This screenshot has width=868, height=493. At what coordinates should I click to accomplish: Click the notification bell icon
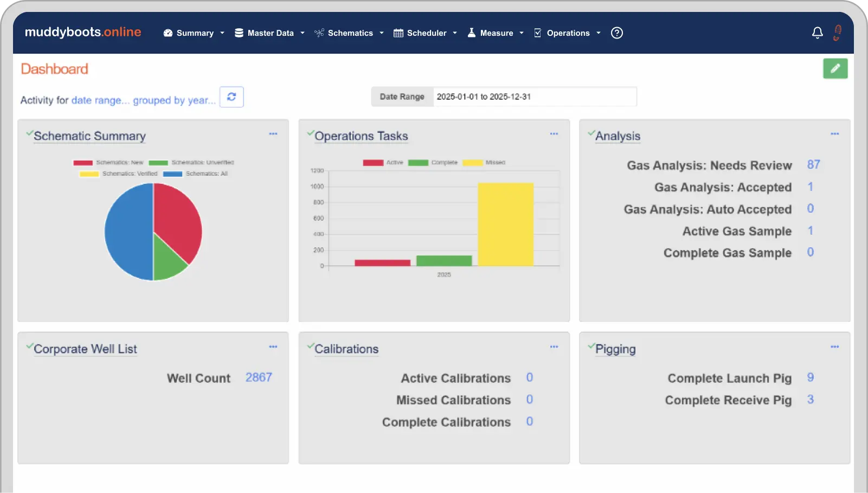click(817, 33)
